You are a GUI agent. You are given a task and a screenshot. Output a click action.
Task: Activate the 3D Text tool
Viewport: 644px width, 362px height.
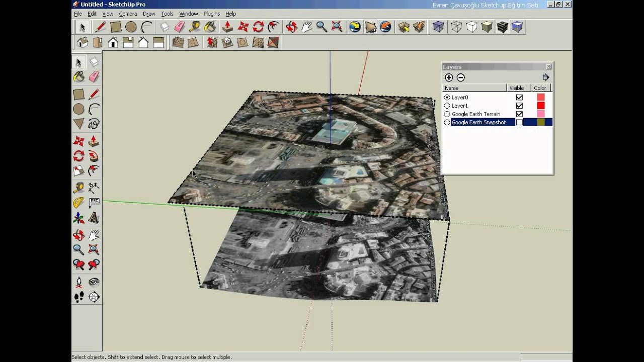(94, 218)
